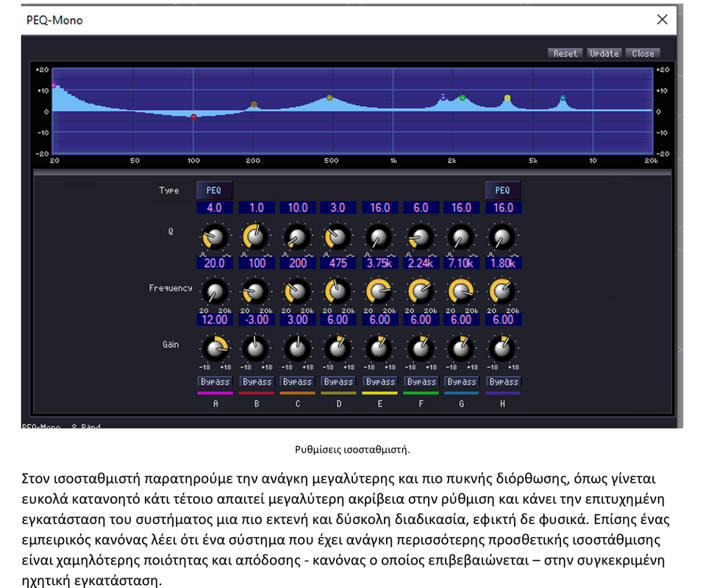Select the green band F node on the graph

tap(463, 98)
